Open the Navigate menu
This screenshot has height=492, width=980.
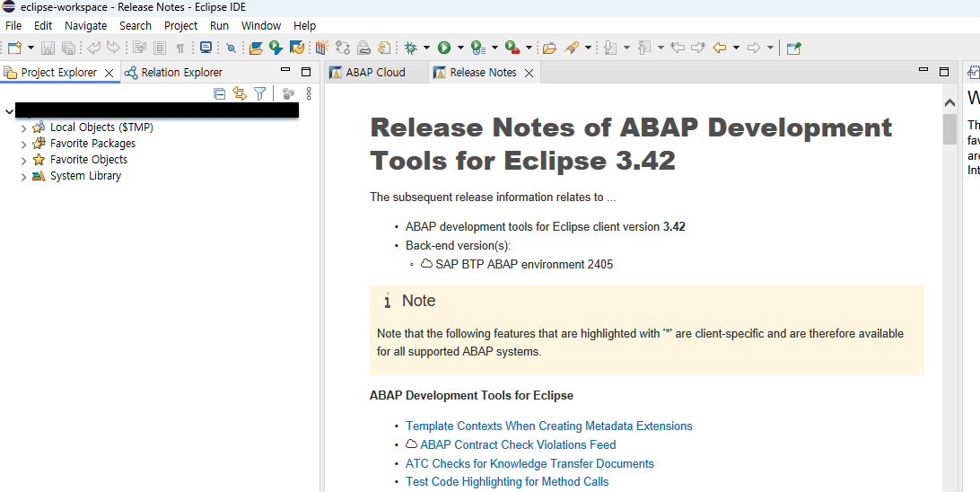click(85, 26)
